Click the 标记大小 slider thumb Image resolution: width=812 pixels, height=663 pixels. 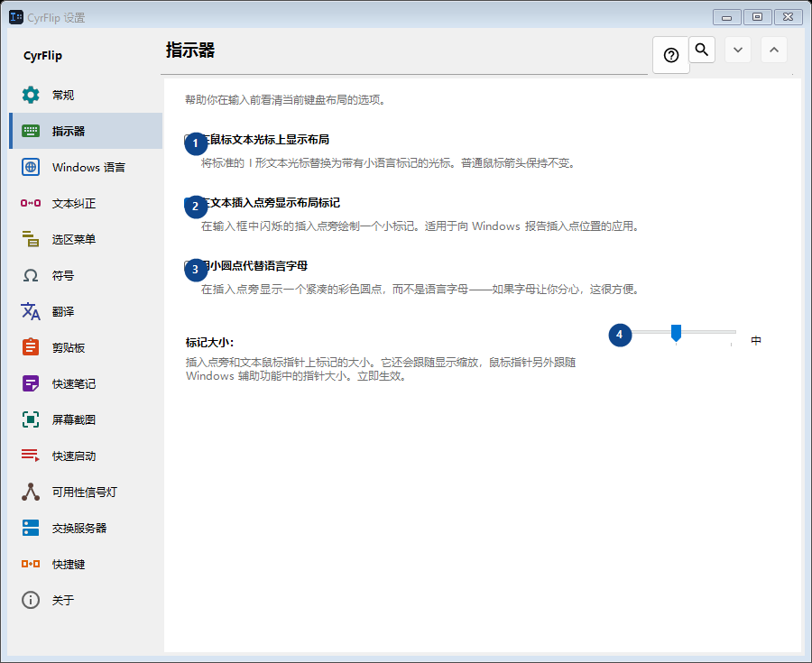(x=676, y=333)
